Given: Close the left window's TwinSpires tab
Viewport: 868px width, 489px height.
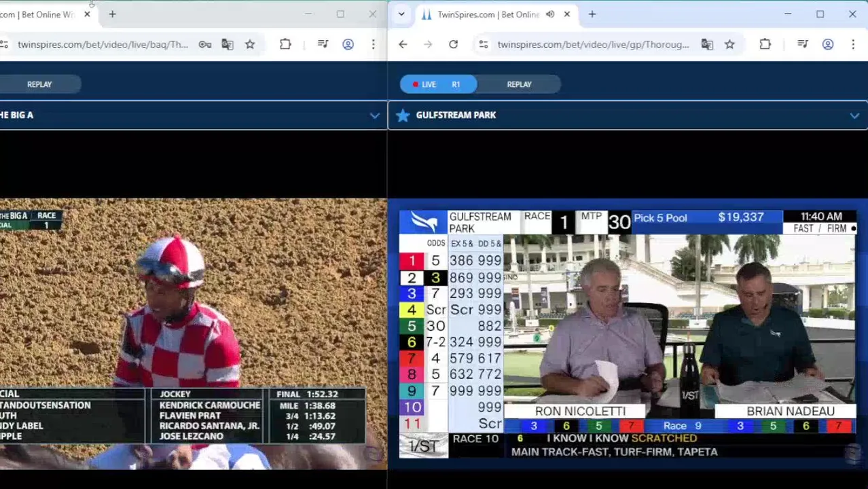Looking at the screenshot, I should point(87,14).
